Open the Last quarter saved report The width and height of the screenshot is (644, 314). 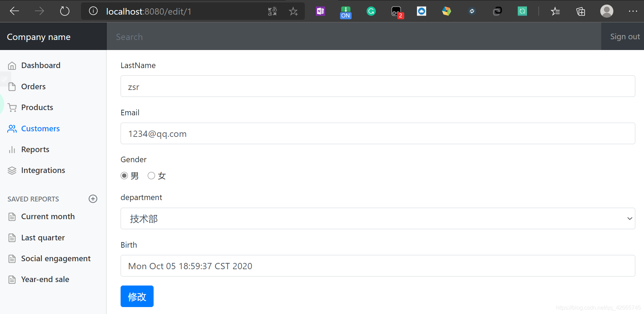click(x=43, y=238)
